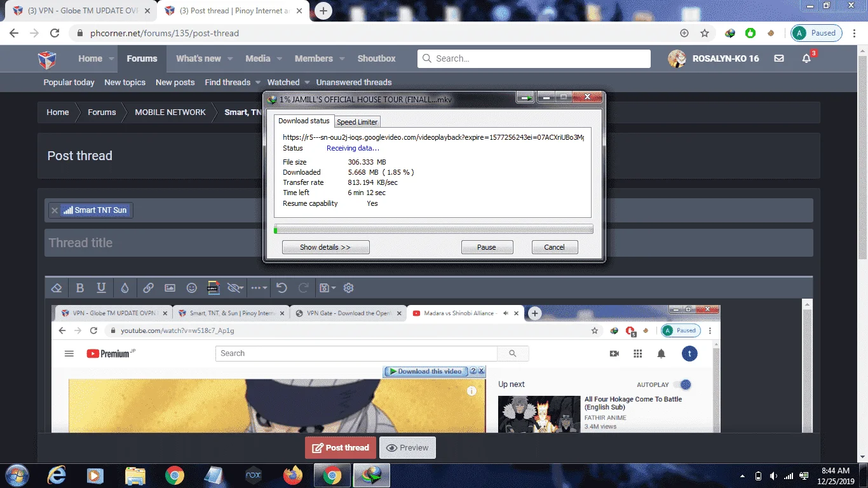Open a new browser tab
Screen dimensions: 868x488
click(323, 11)
